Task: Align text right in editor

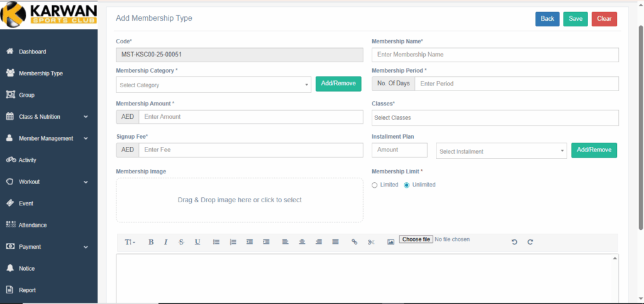Action: pyautogui.click(x=319, y=242)
